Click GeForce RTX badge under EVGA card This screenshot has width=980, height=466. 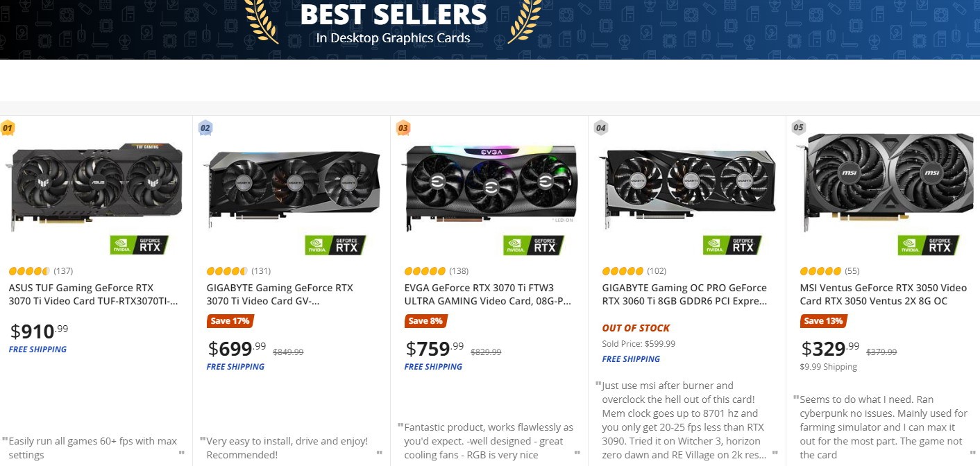(534, 245)
